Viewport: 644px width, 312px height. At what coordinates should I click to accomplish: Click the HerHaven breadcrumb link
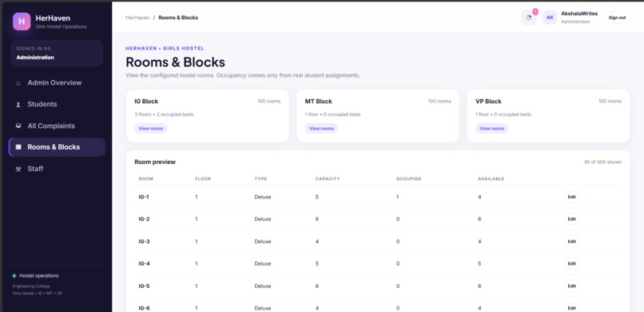tap(137, 18)
